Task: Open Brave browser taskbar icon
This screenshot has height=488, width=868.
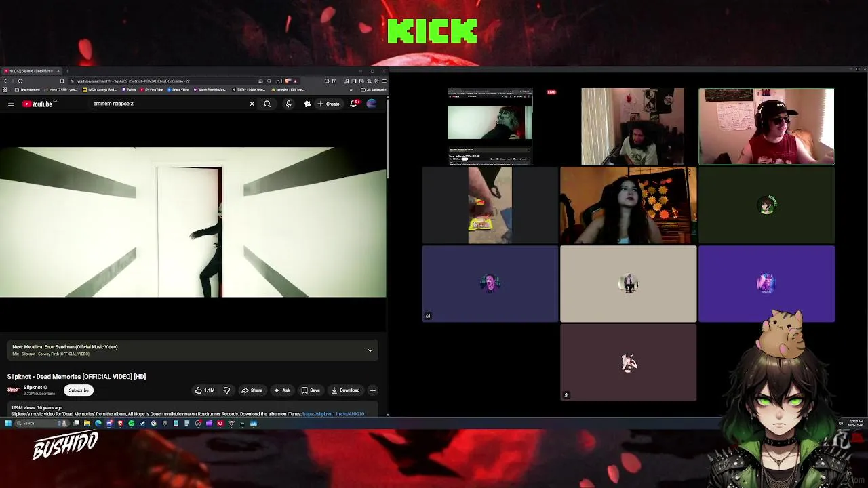Action: (120, 424)
